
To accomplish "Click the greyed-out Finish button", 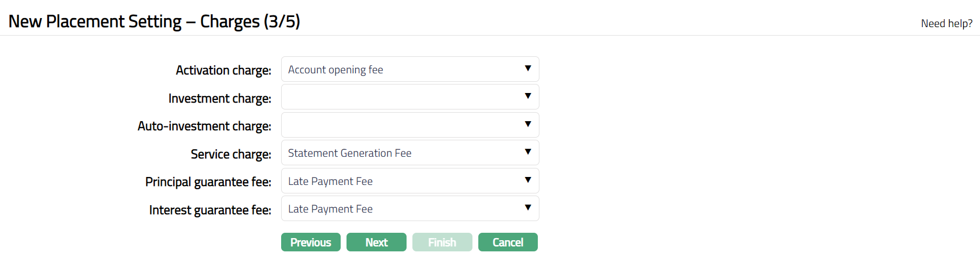I will (x=442, y=242).
